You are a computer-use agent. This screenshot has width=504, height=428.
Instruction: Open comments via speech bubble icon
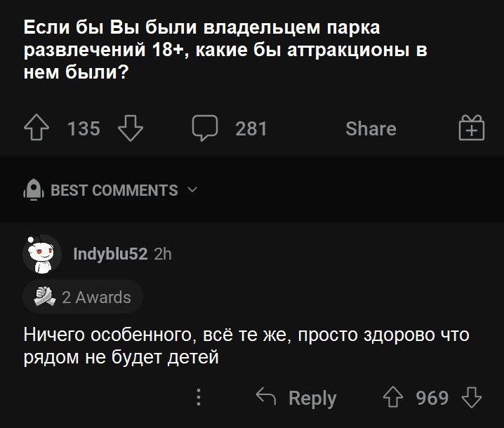[x=205, y=128]
